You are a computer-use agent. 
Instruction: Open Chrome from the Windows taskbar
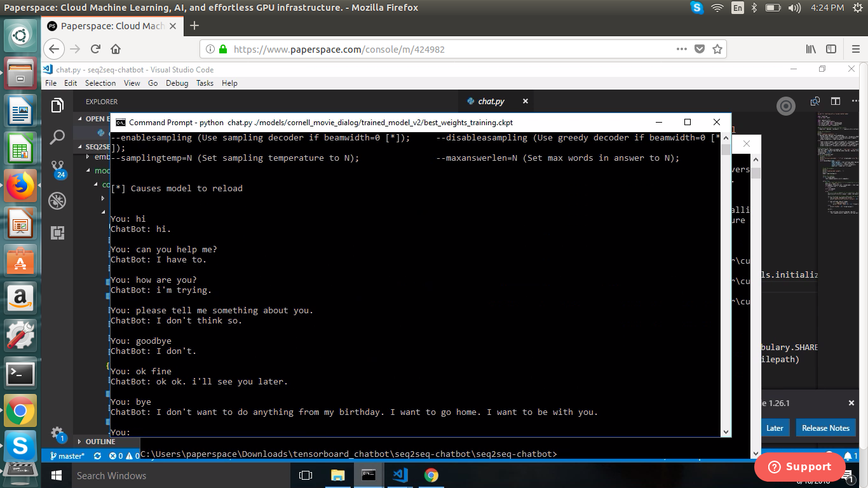pos(431,475)
